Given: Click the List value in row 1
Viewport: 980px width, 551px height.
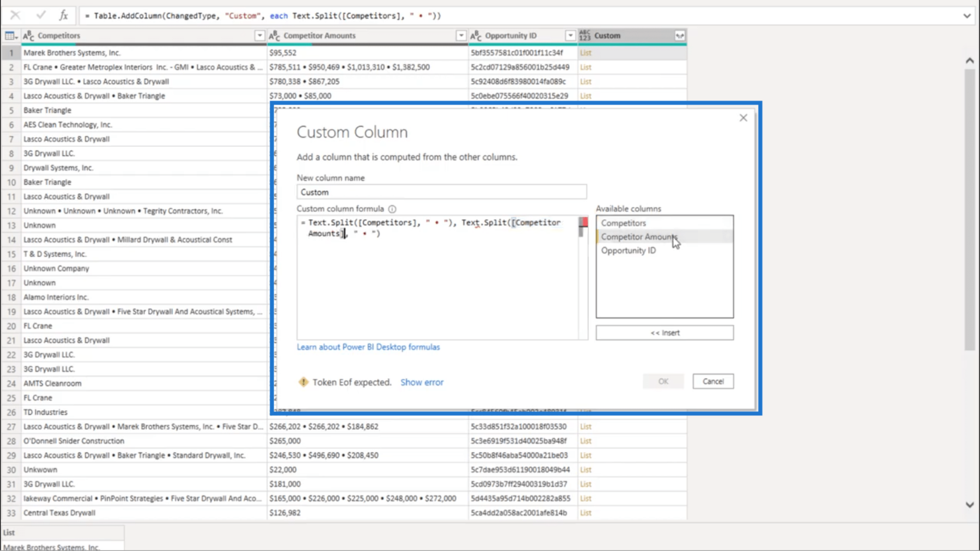Looking at the screenshot, I should [x=586, y=52].
